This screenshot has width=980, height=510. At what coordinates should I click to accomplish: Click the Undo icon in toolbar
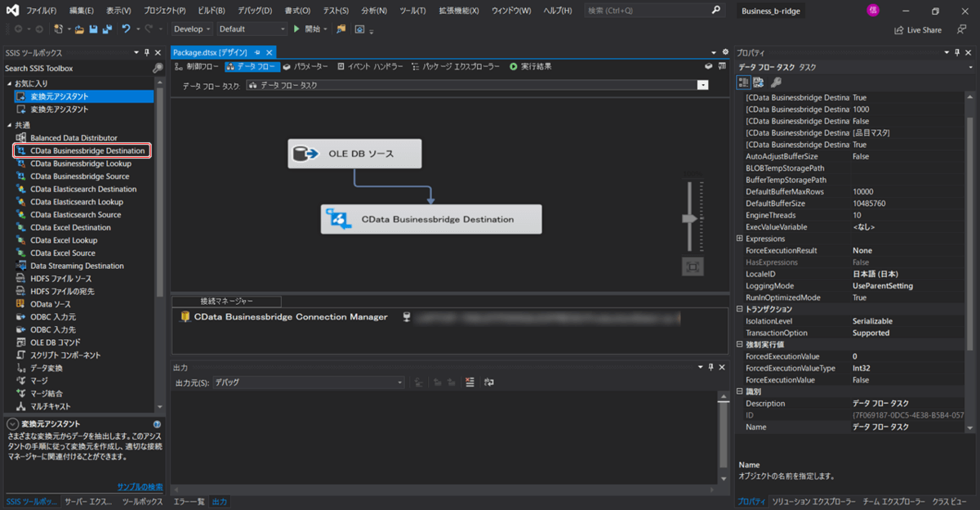pyautogui.click(x=126, y=29)
